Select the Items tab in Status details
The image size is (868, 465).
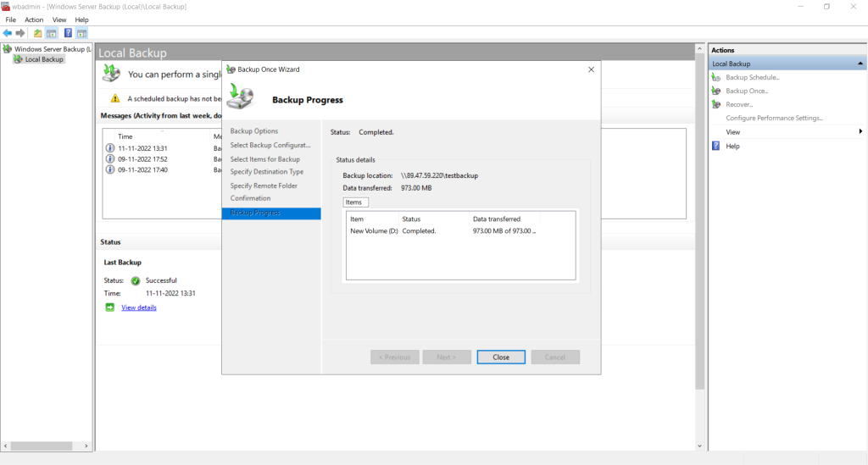[x=355, y=202]
